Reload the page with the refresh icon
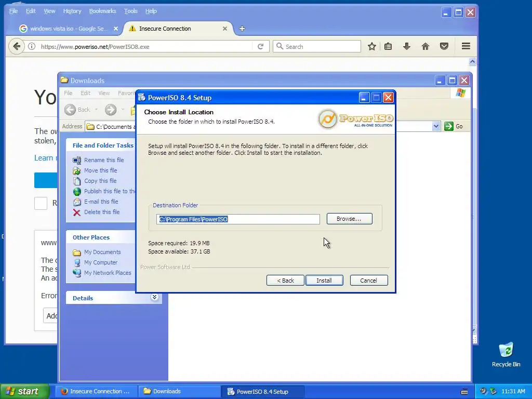 (260, 46)
